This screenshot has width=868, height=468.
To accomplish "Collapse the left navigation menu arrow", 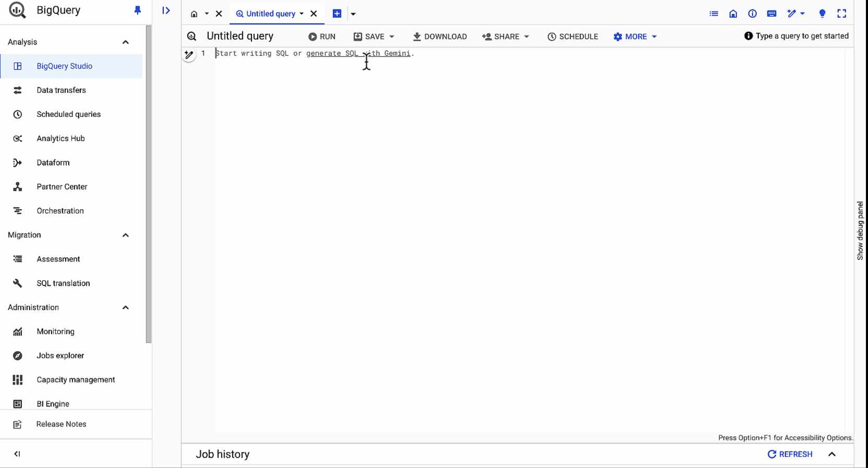I will click(x=17, y=454).
